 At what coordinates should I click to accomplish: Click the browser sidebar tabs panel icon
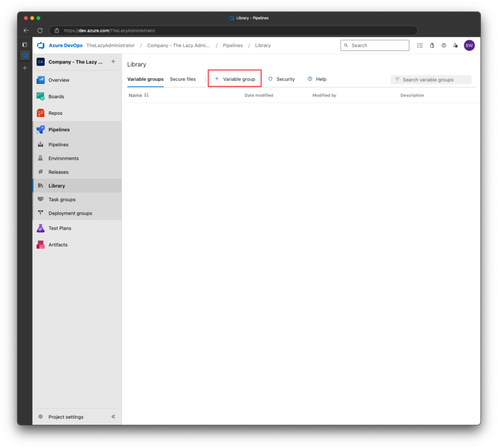[x=25, y=45]
